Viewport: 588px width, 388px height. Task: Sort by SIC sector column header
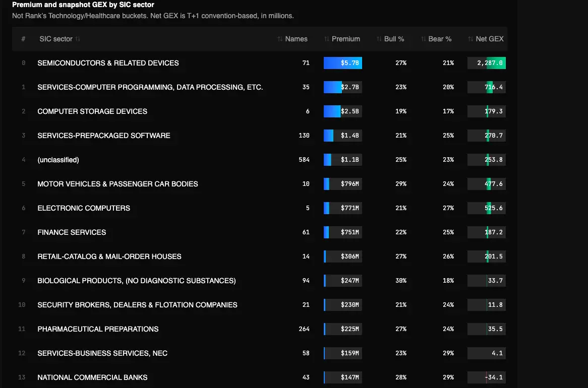tap(60, 39)
